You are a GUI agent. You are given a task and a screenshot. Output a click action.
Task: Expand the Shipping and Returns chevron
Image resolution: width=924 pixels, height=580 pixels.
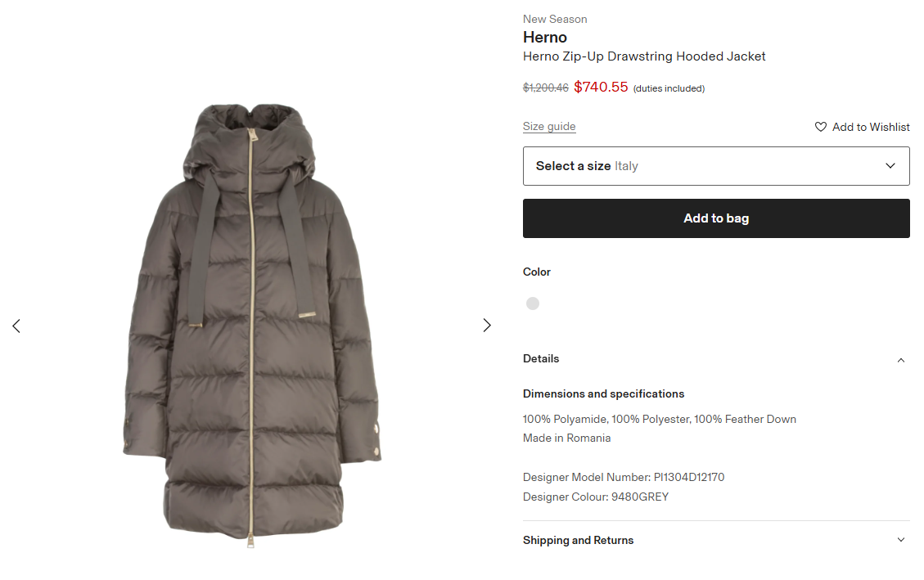[901, 540]
